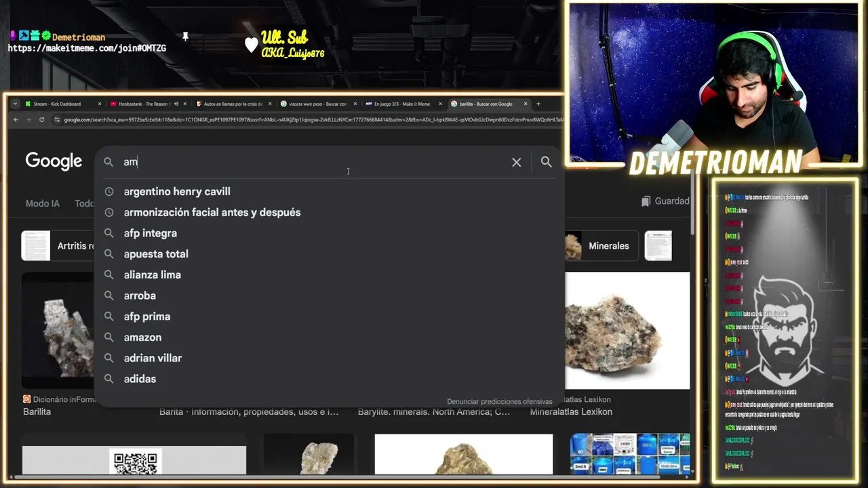This screenshot has width=868, height=488.
Task: Clear the search box text
Action: (517, 162)
